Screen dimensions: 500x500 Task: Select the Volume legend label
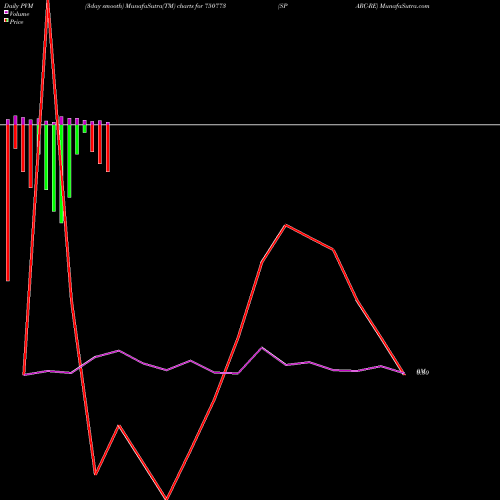(x=19, y=14)
